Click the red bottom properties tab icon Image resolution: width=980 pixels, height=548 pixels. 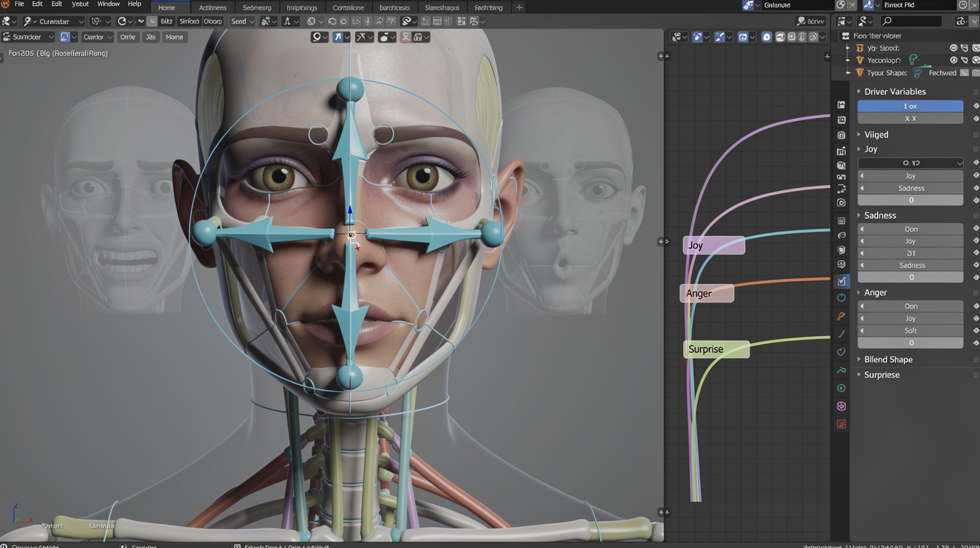coord(841,424)
